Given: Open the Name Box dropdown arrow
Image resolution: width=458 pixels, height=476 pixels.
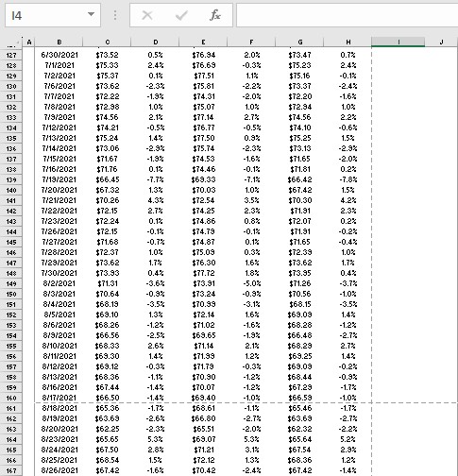Looking at the screenshot, I should (x=91, y=14).
